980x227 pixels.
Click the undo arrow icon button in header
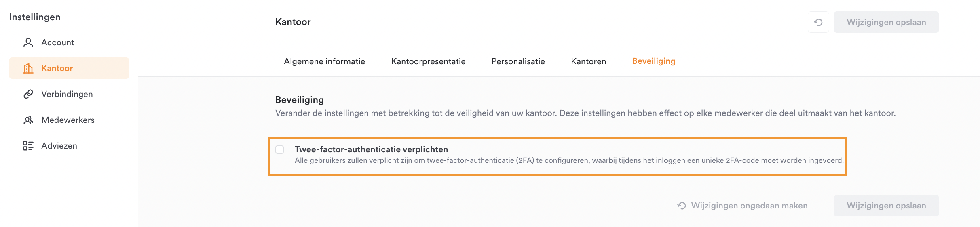coord(818,22)
